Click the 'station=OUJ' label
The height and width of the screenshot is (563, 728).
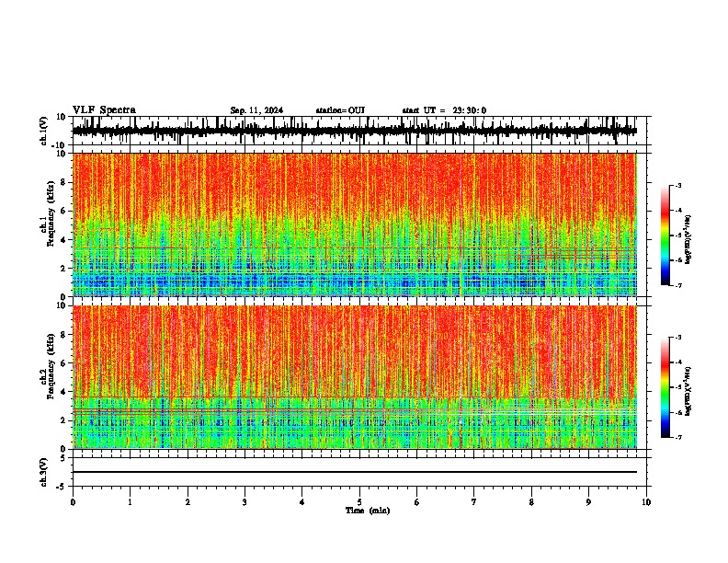pyautogui.click(x=340, y=110)
